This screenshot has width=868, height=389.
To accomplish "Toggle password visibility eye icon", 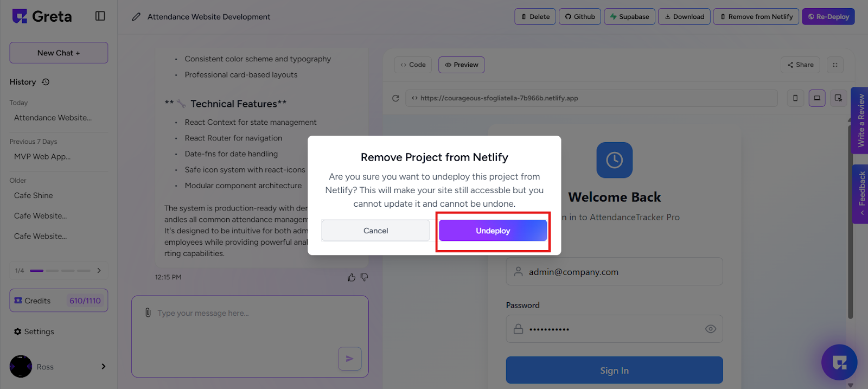I will pos(711,329).
